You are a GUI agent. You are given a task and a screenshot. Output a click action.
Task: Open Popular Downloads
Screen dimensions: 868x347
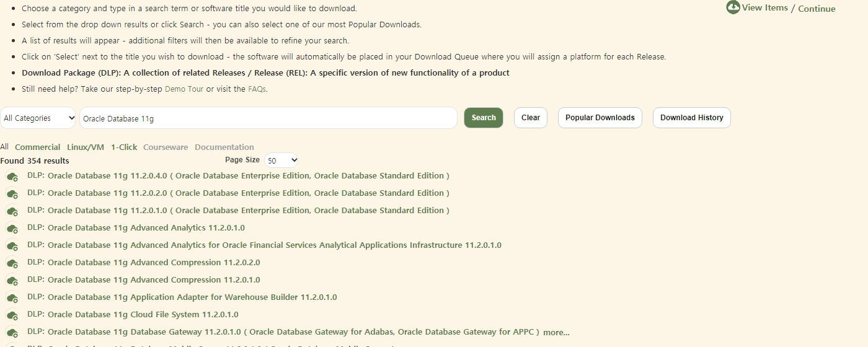(600, 118)
